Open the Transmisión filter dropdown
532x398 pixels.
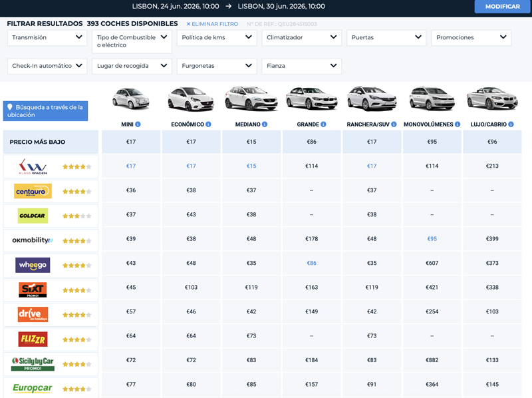point(47,38)
